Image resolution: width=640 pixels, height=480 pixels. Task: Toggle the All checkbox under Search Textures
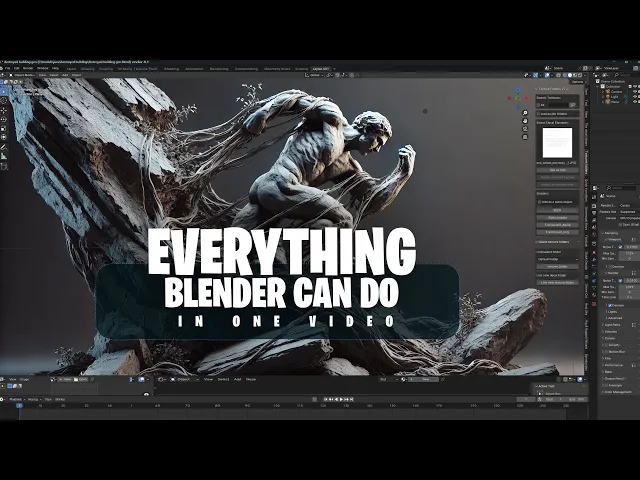[539, 105]
